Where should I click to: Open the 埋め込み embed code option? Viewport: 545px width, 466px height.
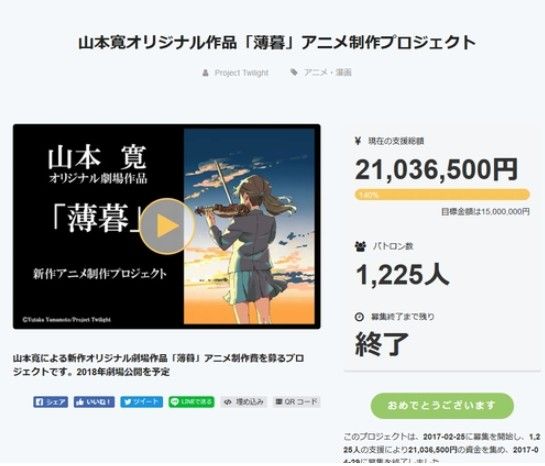[x=244, y=402]
